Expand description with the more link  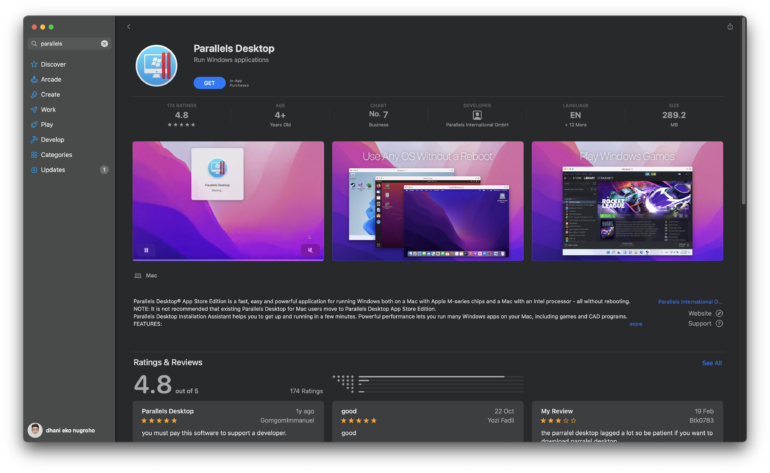point(635,324)
